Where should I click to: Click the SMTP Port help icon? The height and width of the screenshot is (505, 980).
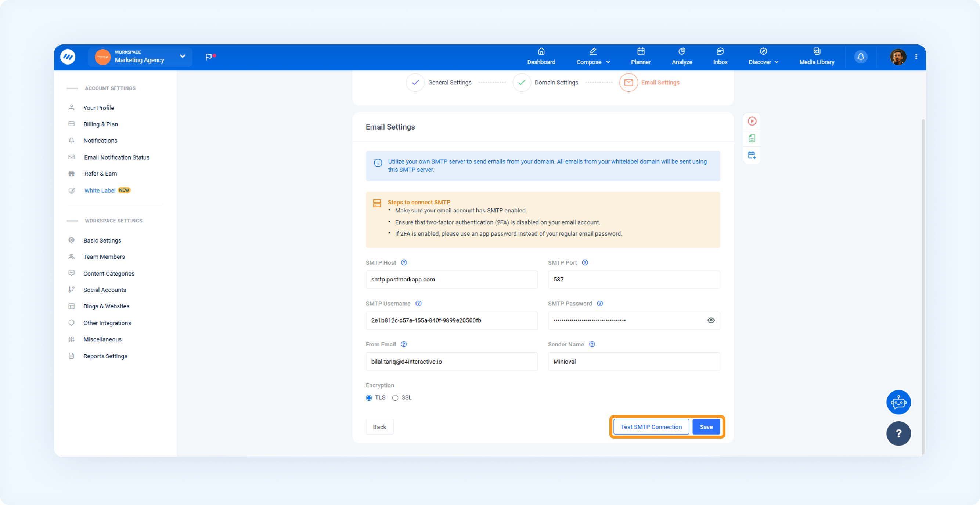pos(585,262)
